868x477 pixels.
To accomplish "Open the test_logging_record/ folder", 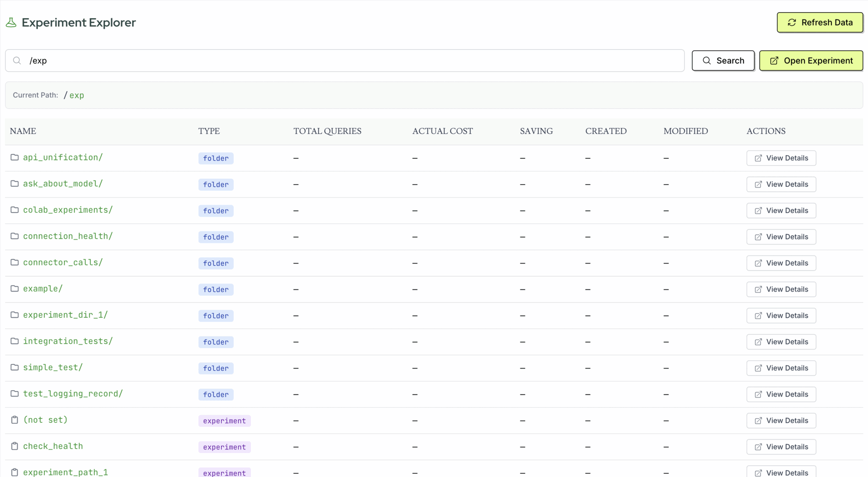I will click(x=73, y=393).
